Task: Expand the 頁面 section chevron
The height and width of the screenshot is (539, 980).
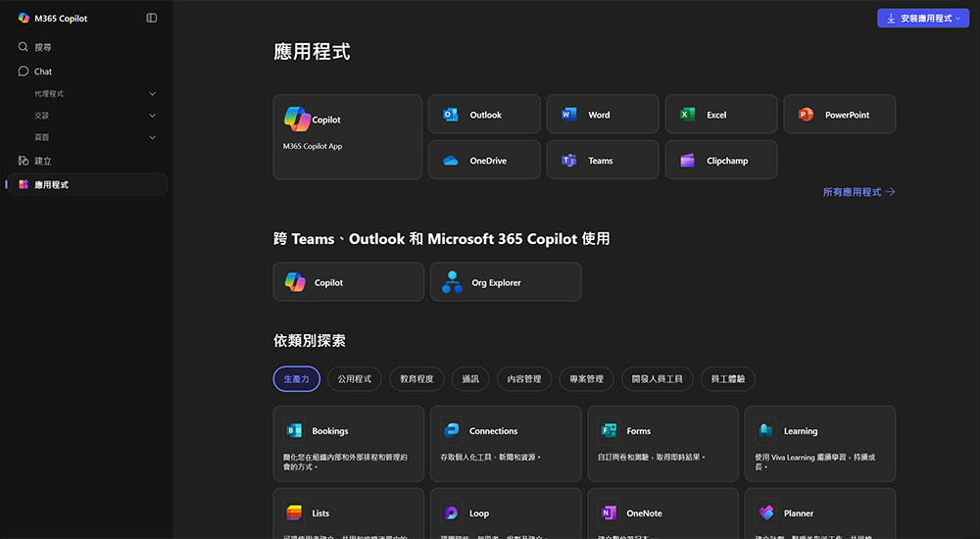Action: tap(152, 137)
